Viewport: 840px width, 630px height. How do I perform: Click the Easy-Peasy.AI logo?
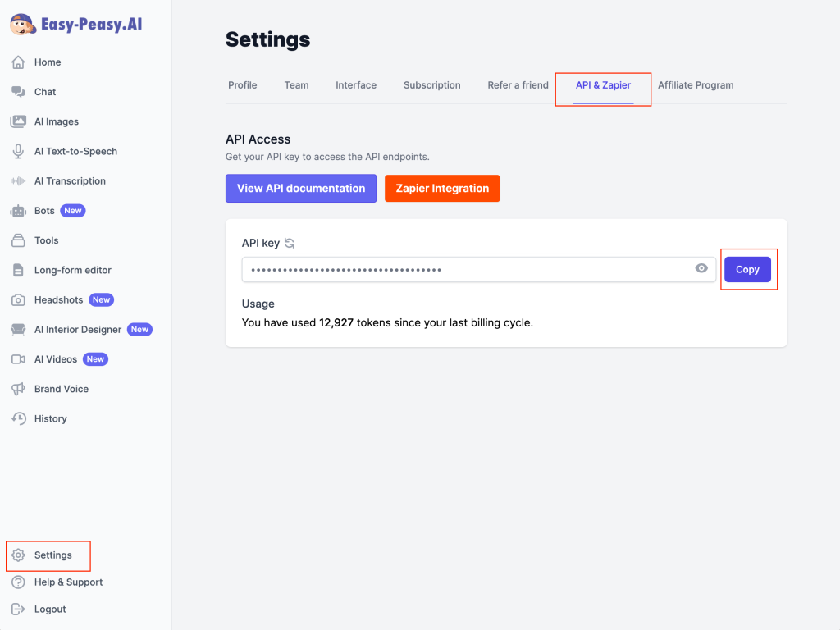(x=76, y=25)
